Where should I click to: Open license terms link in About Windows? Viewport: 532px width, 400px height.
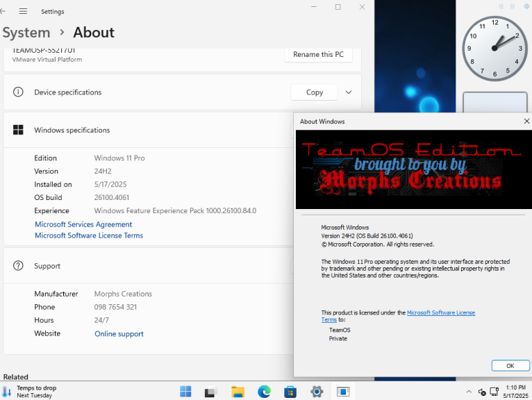[441, 312]
